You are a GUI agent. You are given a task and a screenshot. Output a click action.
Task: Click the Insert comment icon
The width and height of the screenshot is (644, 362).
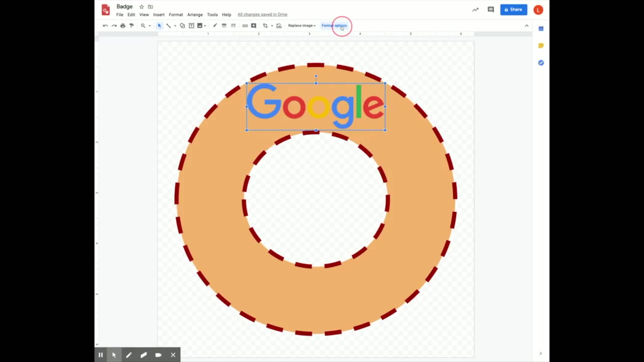pos(253,26)
